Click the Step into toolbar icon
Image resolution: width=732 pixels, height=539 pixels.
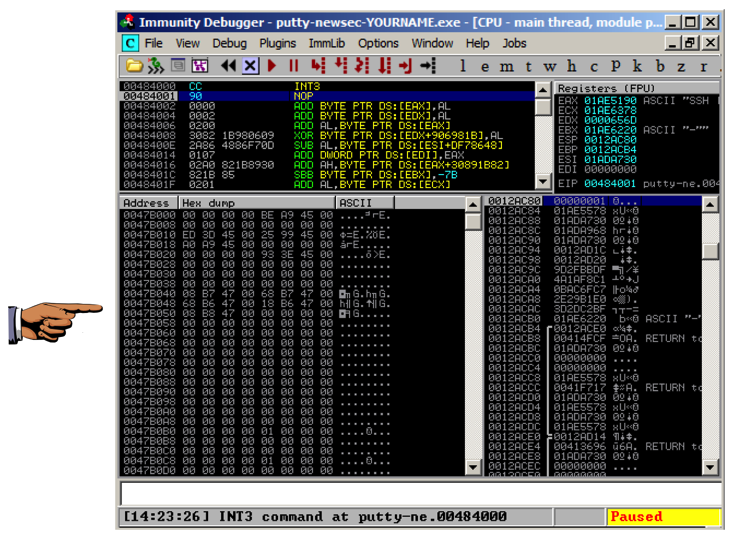click(x=318, y=66)
